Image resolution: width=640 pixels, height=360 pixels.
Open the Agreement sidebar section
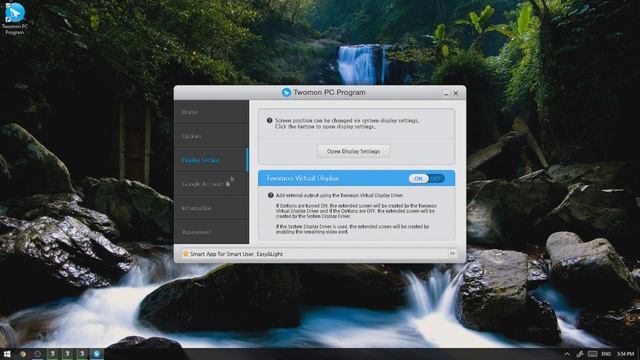coord(211,232)
